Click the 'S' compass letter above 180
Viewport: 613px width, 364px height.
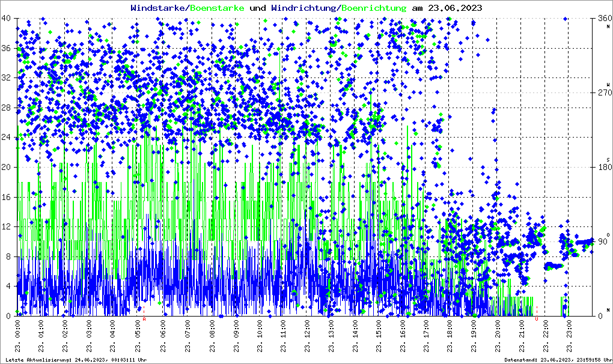click(x=608, y=159)
